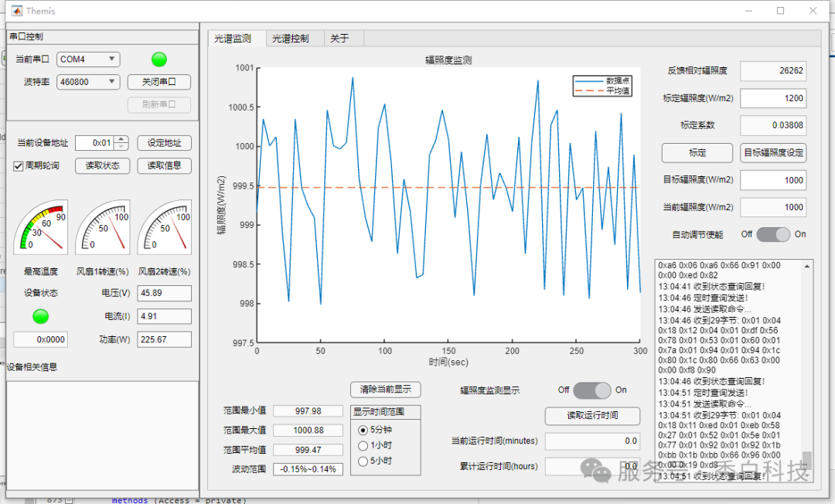Select the 1小时 display range option
Screen dimensions: 835x504
(363, 445)
